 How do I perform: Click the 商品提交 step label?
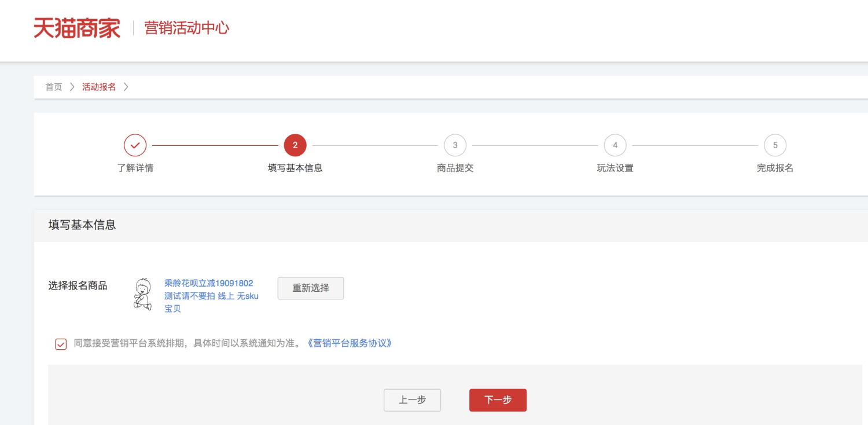(x=455, y=168)
